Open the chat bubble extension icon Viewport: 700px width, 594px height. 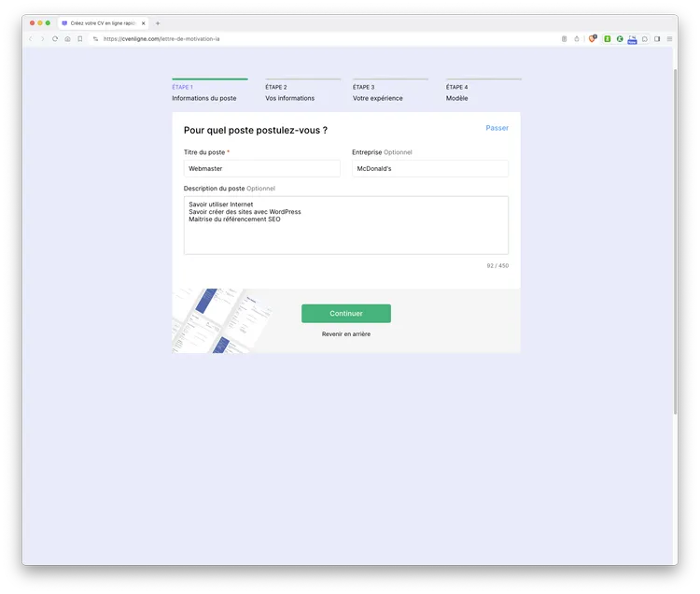pos(645,39)
